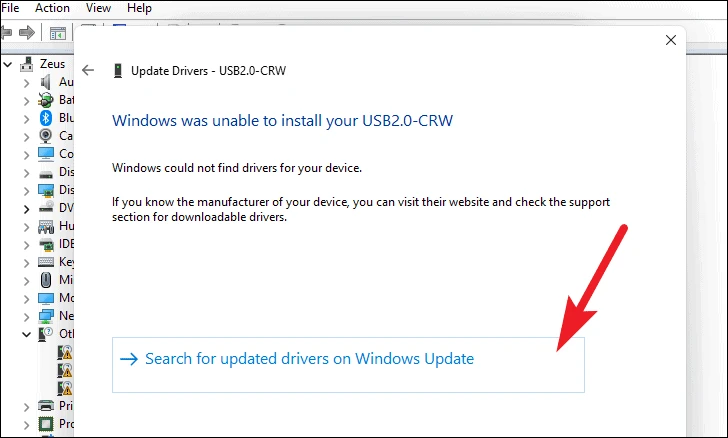Click the Processors chip icon
728x438 pixels.
46,424
